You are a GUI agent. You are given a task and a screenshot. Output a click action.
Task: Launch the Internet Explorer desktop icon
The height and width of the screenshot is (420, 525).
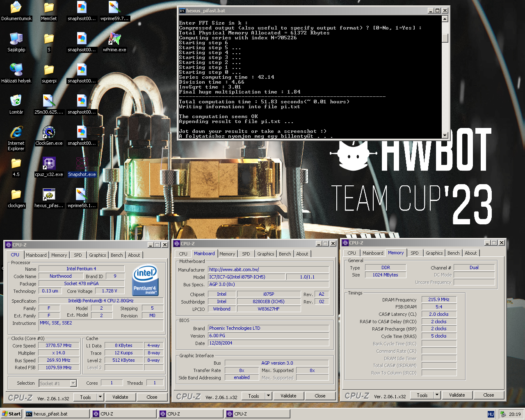click(16, 132)
